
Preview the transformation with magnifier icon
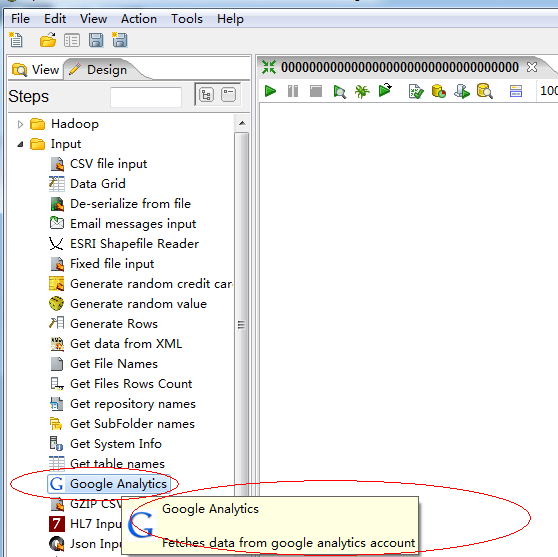pyautogui.click(x=339, y=92)
